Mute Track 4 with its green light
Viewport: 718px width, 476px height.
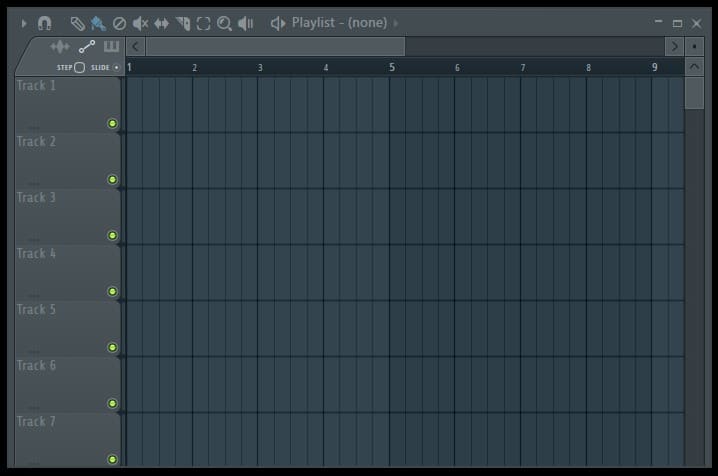pos(112,292)
